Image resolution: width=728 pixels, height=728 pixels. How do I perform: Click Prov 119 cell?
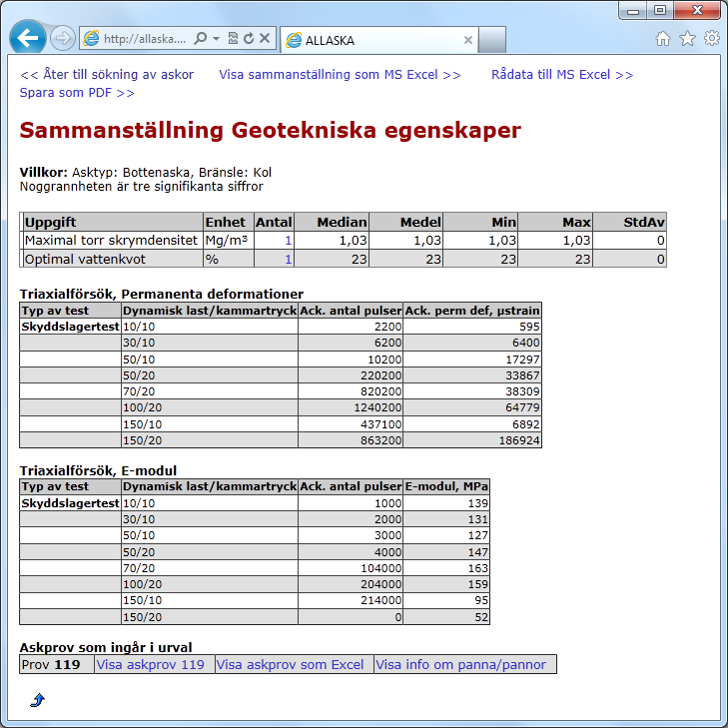point(56,664)
